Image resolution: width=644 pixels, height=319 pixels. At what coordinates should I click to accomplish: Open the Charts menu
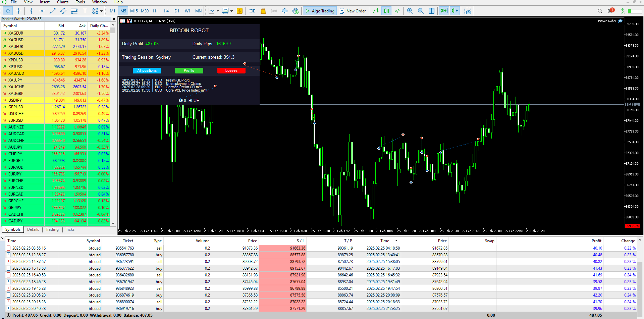pos(63,2)
